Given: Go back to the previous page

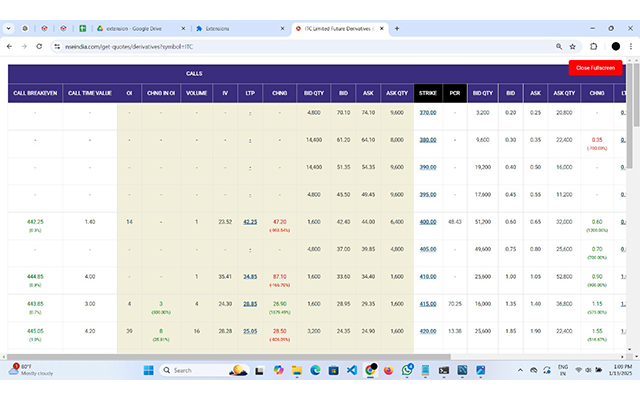Looking at the screenshot, I should [9, 47].
